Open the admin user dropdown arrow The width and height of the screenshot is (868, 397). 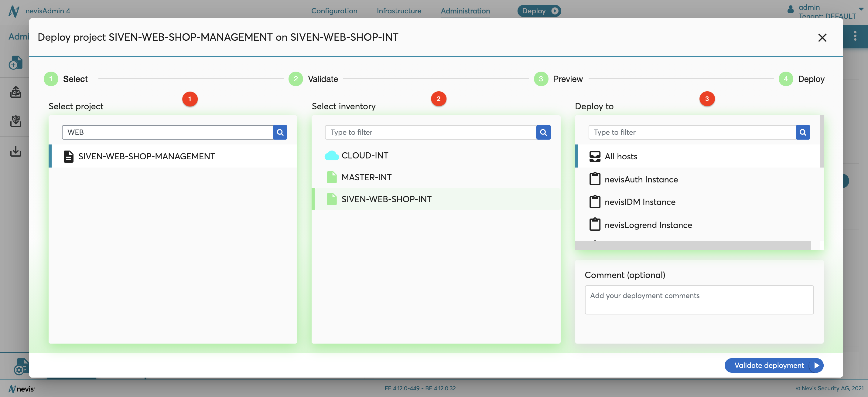tap(861, 9)
